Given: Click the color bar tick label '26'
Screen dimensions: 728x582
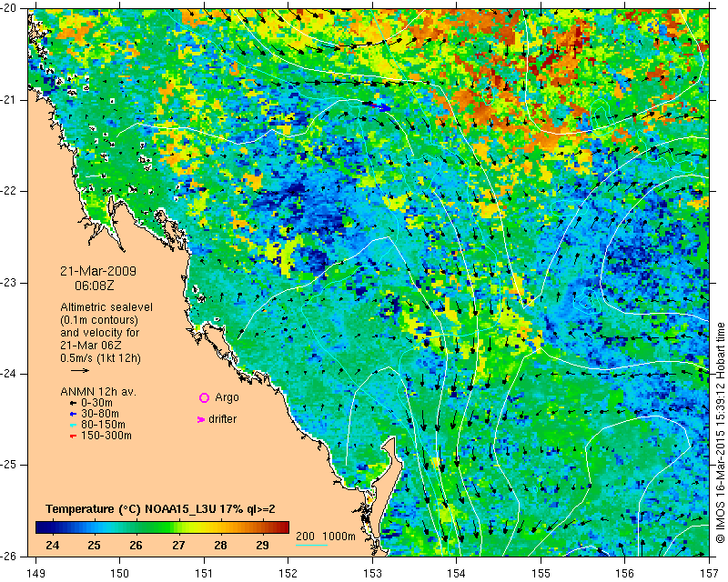Looking at the screenshot, I should pos(136,545).
